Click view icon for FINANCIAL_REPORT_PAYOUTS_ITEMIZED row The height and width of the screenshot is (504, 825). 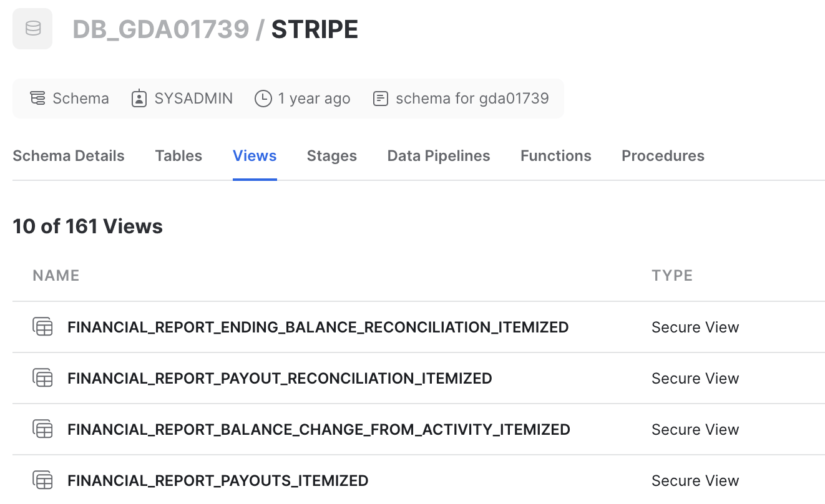pos(42,480)
